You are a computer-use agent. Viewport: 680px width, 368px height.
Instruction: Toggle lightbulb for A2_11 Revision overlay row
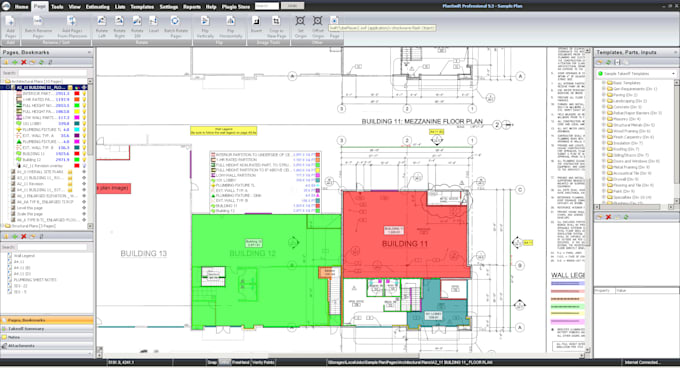(x=84, y=166)
